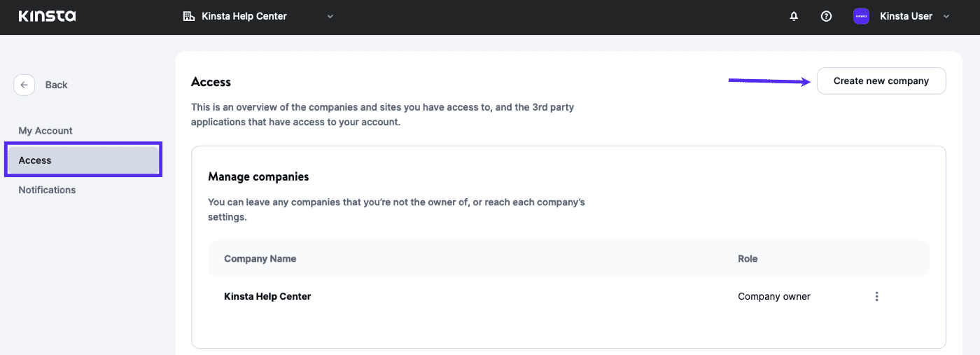Click the Back arrow icon
980x355 pixels.
(x=24, y=85)
